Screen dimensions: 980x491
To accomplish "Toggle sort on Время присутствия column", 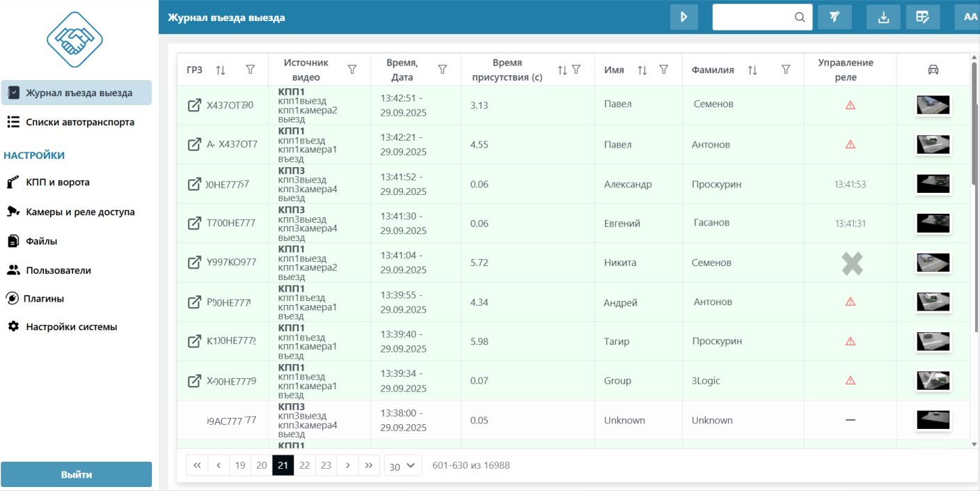I will click(x=562, y=70).
